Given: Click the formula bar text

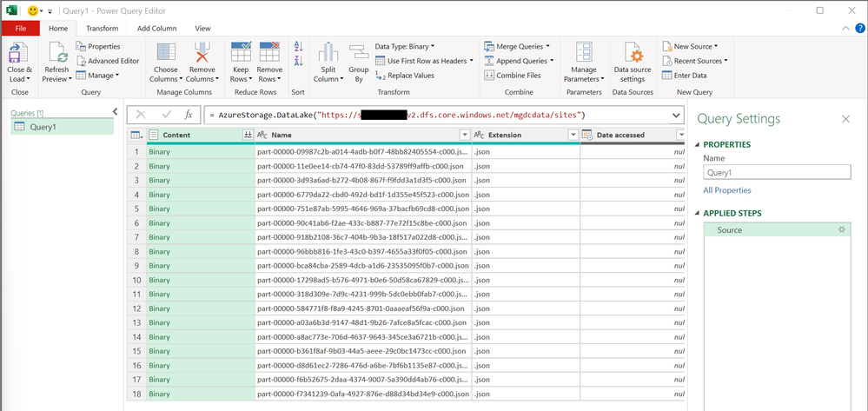Looking at the screenshot, I should click(397, 116).
